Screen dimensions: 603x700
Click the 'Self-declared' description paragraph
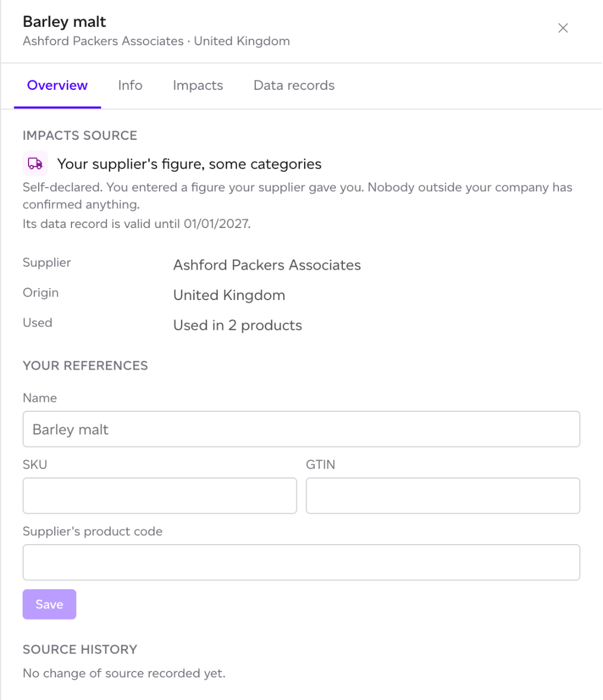[x=297, y=195]
